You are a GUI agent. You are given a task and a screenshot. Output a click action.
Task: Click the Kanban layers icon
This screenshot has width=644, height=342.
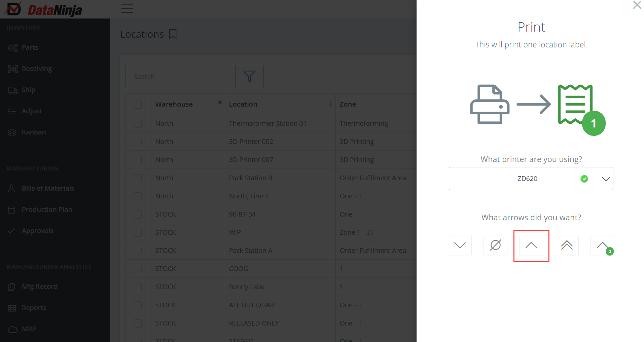[12, 132]
